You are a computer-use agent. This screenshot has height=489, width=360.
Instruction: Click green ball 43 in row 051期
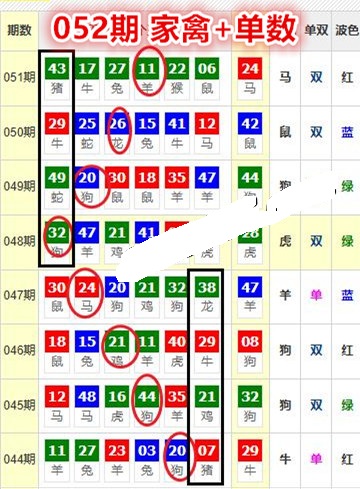tap(57, 69)
